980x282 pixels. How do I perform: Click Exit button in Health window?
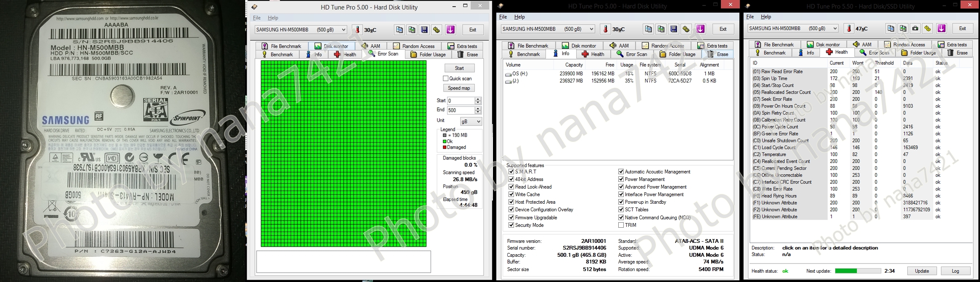pyautogui.click(x=962, y=28)
